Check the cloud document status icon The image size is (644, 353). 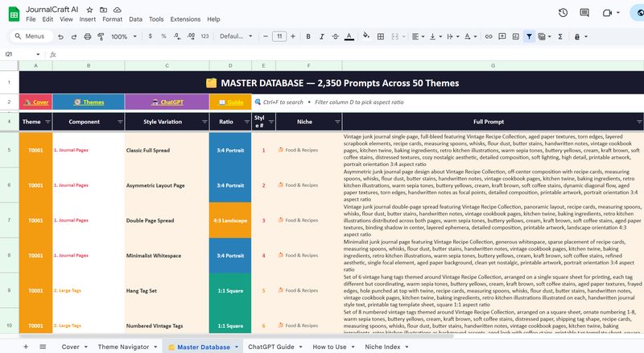pos(117,10)
